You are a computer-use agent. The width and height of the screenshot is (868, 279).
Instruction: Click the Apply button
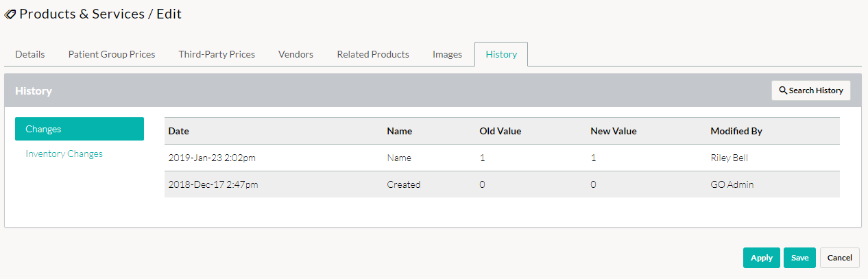pyautogui.click(x=762, y=258)
